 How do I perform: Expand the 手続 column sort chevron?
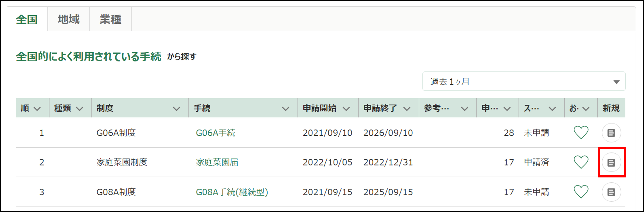285,109
